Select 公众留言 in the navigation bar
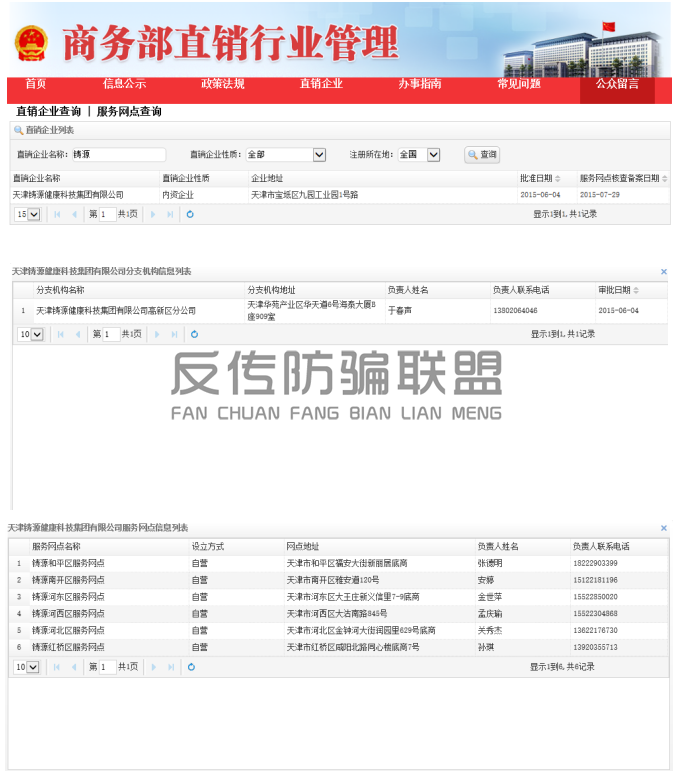The height and width of the screenshot is (771, 673). [617, 84]
